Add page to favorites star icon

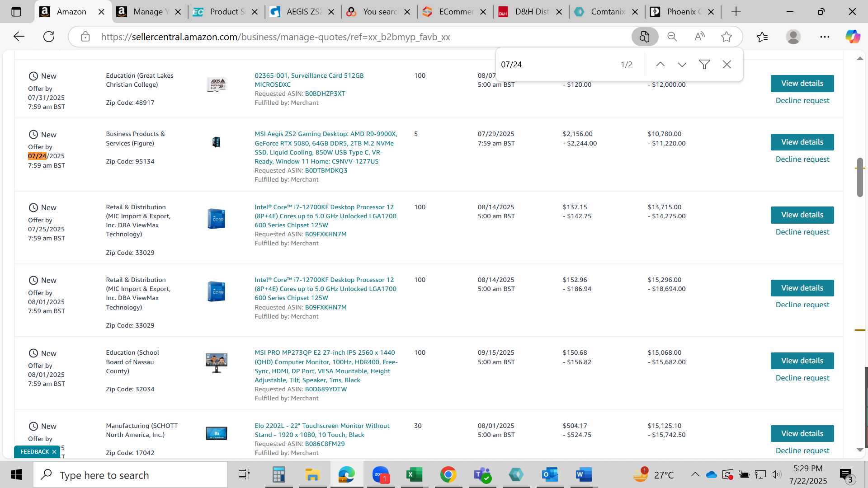pos(726,37)
